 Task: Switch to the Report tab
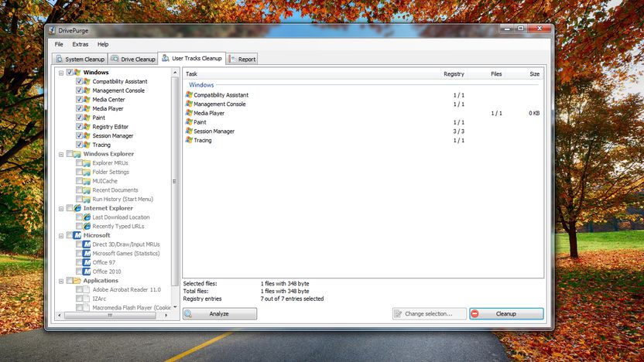[242, 59]
